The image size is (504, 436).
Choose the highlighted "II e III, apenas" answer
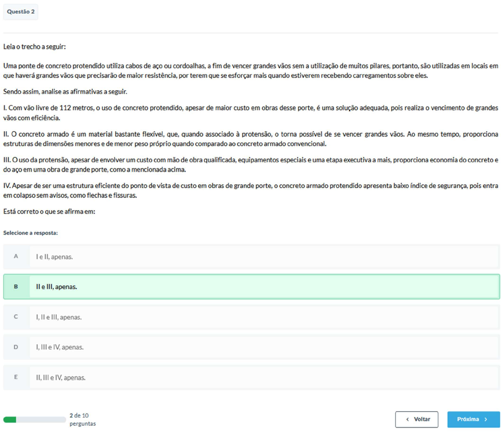point(56,287)
